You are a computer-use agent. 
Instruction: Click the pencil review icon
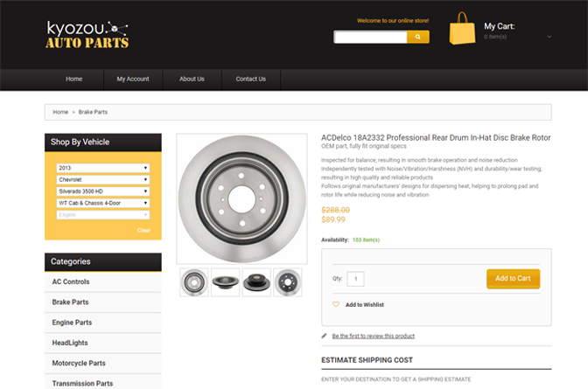pos(325,336)
